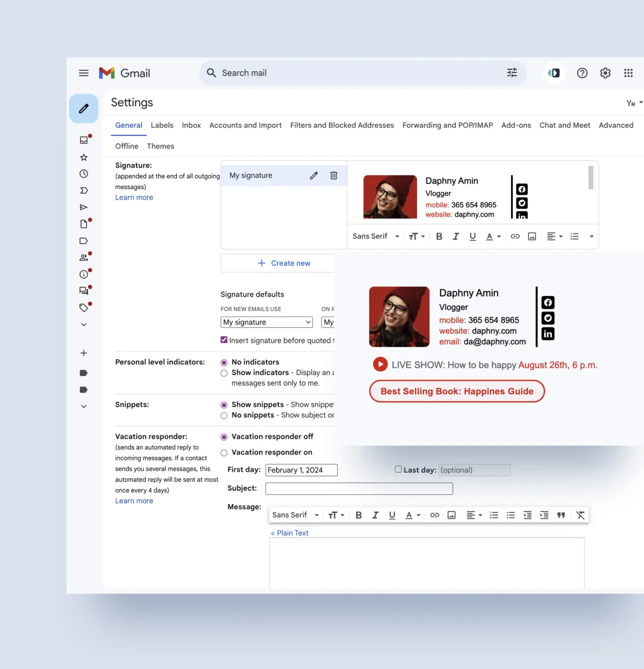Viewport: 644px width, 669px height.
Task: Select No indicators radio button
Action: click(224, 362)
